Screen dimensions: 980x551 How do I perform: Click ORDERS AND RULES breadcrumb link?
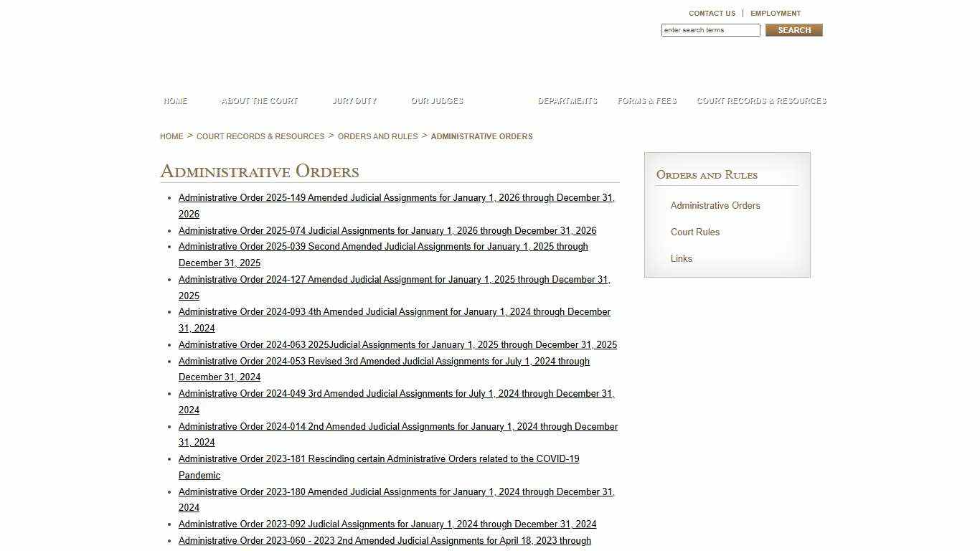point(377,136)
